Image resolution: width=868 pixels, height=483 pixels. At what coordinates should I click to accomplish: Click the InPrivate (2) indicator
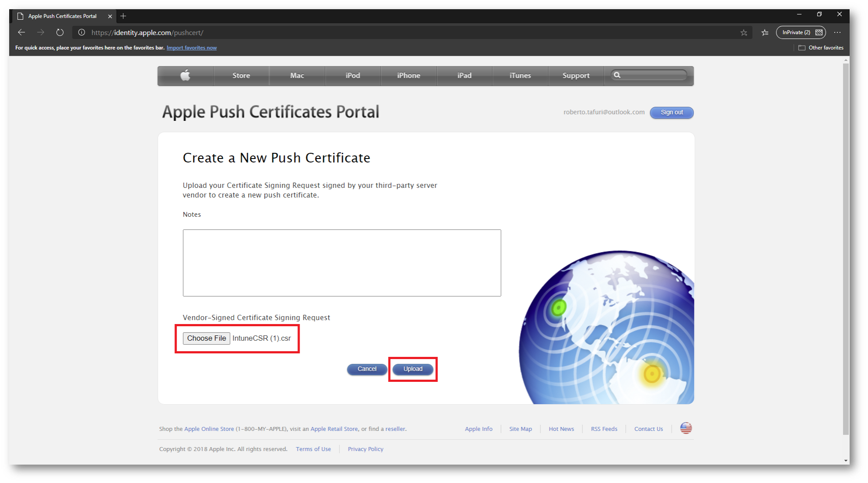click(801, 32)
